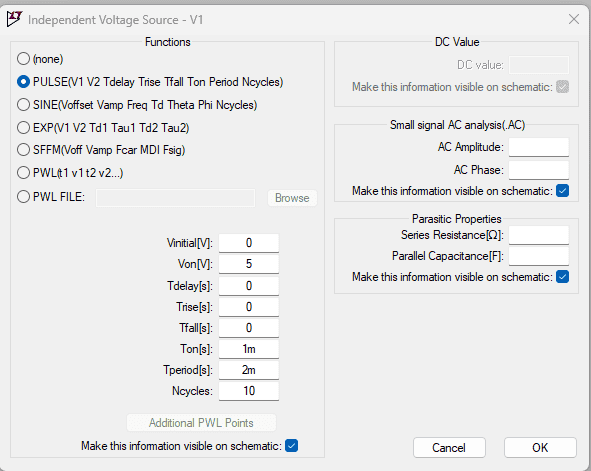Select the EXP function radio button
Screen dimensions: 591x471
coord(23,128)
